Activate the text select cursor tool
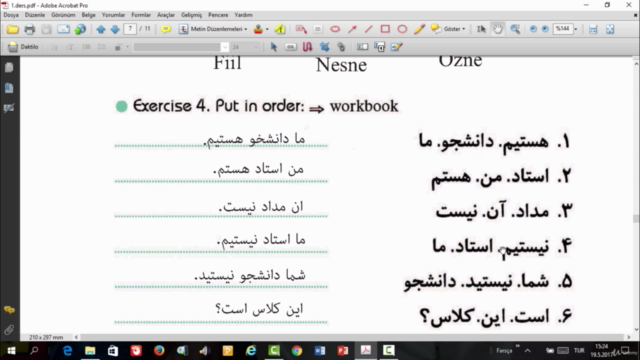Image resolution: width=640 pixels, height=360 pixels. [481, 29]
